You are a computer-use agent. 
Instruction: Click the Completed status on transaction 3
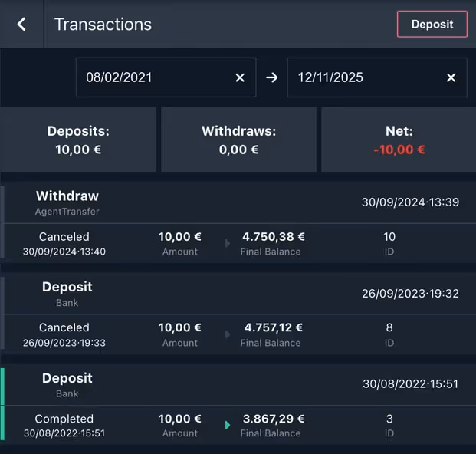click(64, 419)
